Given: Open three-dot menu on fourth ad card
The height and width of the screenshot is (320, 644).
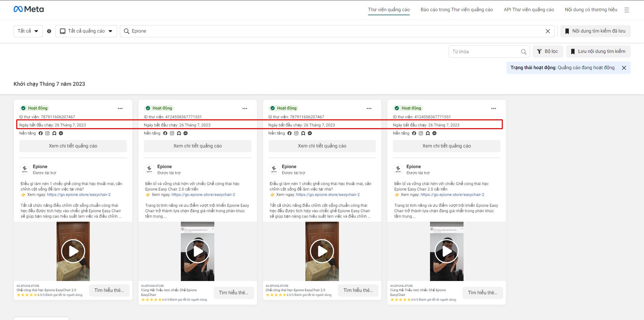Looking at the screenshot, I should tap(494, 108).
